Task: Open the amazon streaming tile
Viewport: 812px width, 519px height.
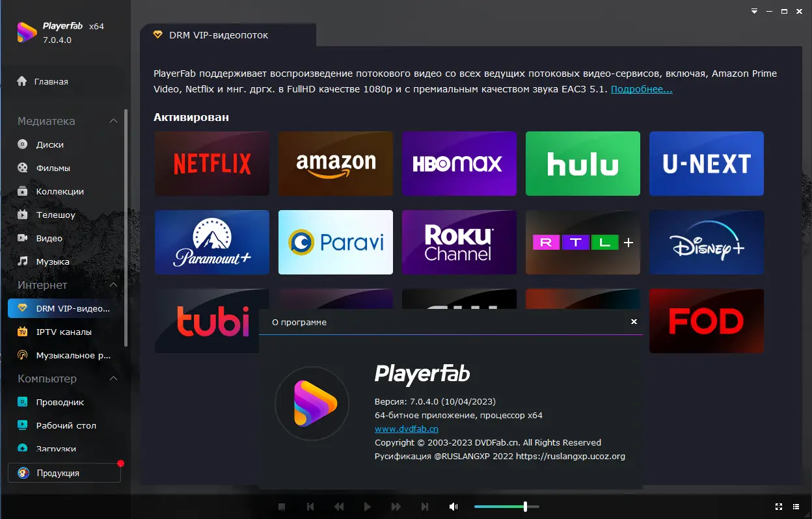Action: 336,163
